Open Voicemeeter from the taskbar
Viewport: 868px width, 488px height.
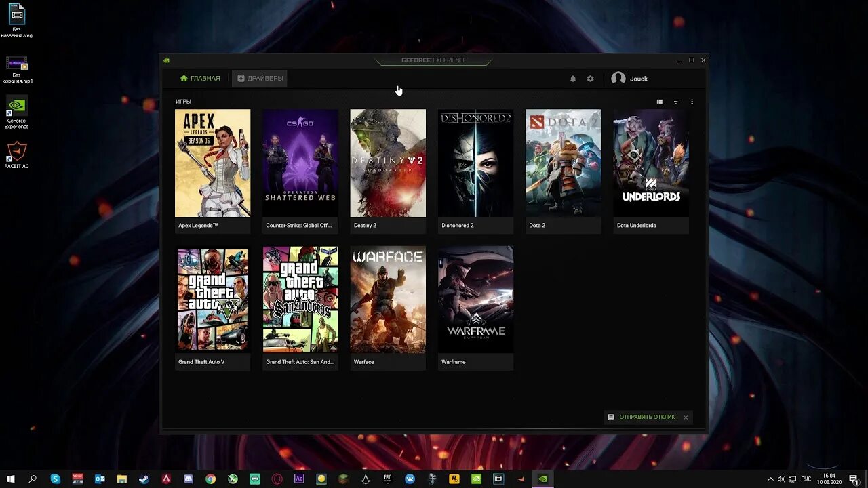(77, 479)
